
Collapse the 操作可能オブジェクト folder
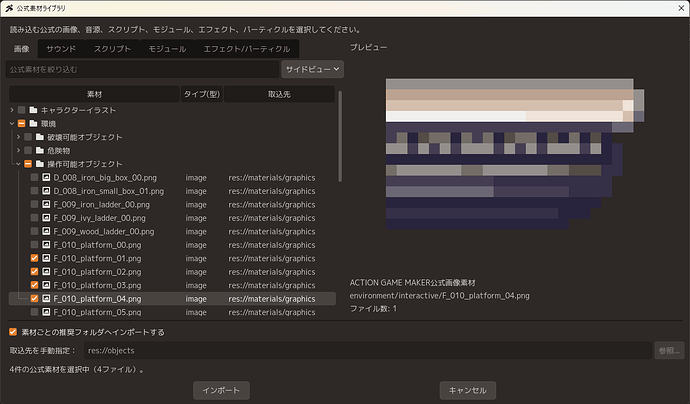pyautogui.click(x=18, y=164)
